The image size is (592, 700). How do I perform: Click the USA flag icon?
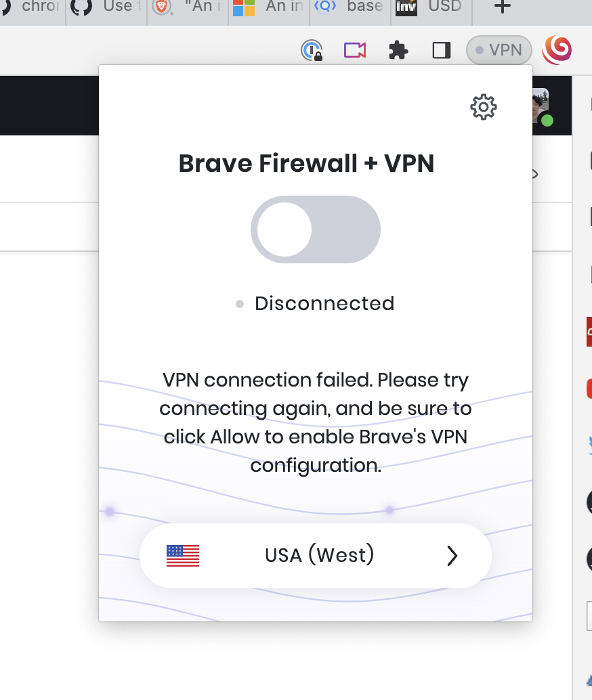click(182, 555)
